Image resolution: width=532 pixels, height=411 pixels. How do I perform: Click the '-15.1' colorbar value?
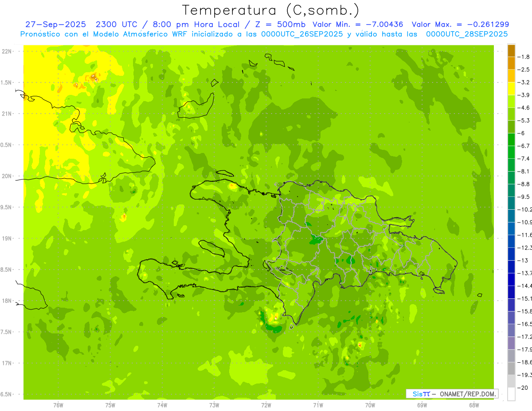click(524, 298)
